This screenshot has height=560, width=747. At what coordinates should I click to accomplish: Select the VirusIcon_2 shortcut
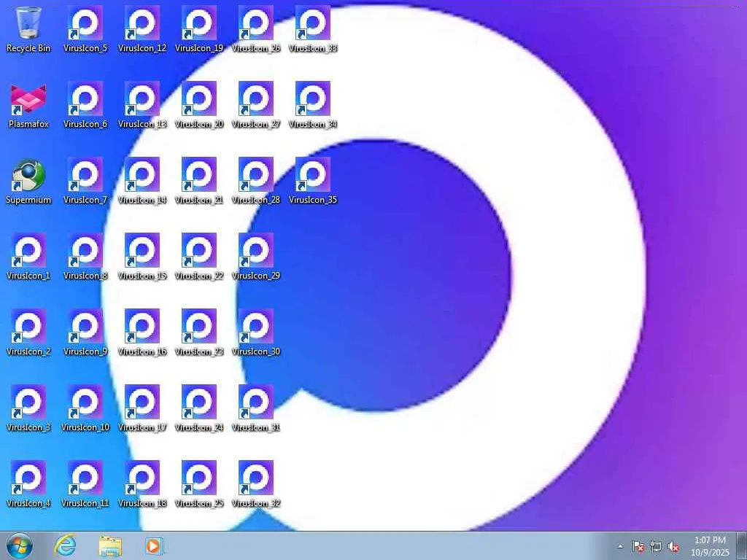click(28, 332)
